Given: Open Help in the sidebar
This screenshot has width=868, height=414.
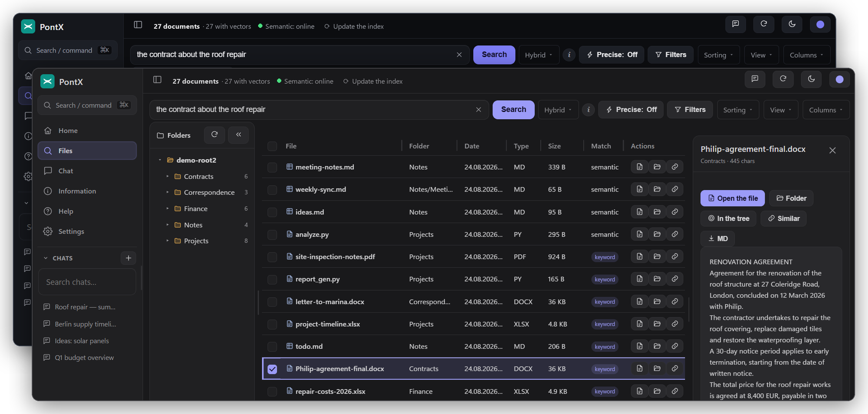Looking at the screenshot, I should pyautogui.click(x=87, y=211).
